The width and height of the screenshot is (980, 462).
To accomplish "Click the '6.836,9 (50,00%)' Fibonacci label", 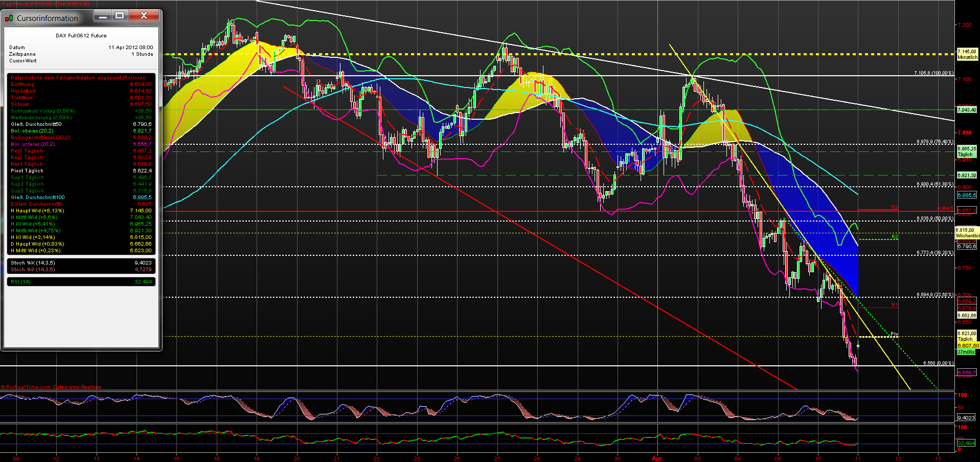I will (935, 219).
